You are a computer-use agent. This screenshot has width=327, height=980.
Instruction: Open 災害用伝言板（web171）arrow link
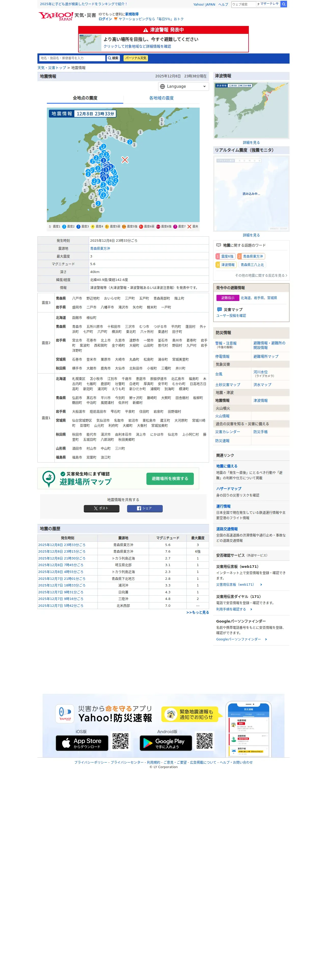click(239, 585)
